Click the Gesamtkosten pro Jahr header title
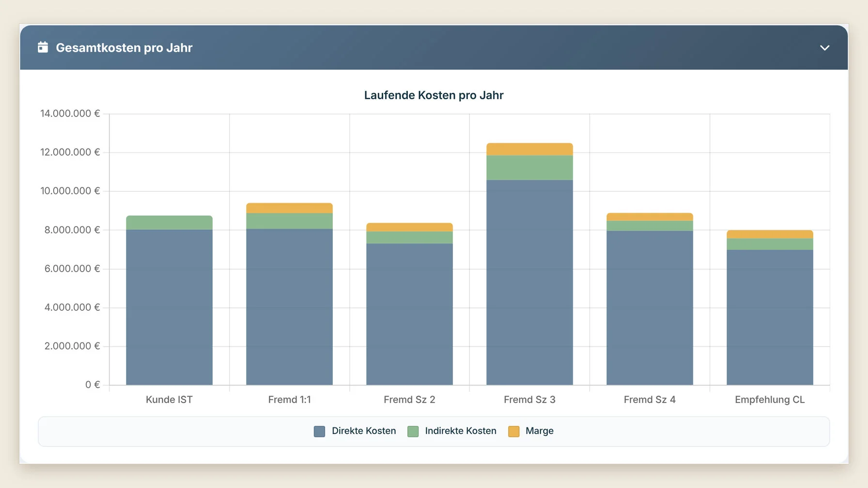This screenshot has width=868, height=488. tap(124, 47)
